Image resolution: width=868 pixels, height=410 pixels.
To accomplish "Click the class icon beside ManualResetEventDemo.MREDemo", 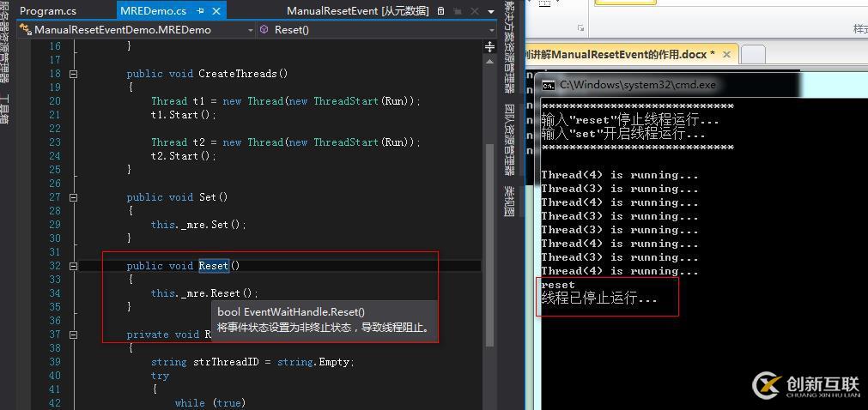I will (26, 29).
